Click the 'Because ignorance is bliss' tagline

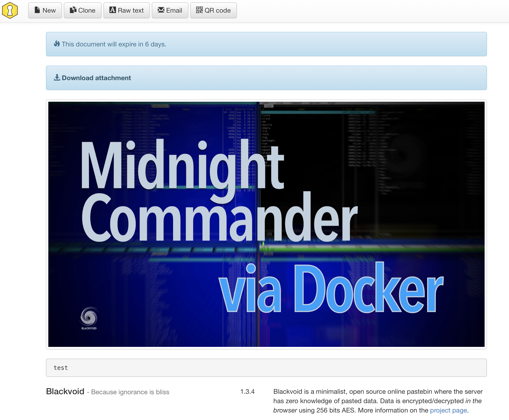point(130,392)
